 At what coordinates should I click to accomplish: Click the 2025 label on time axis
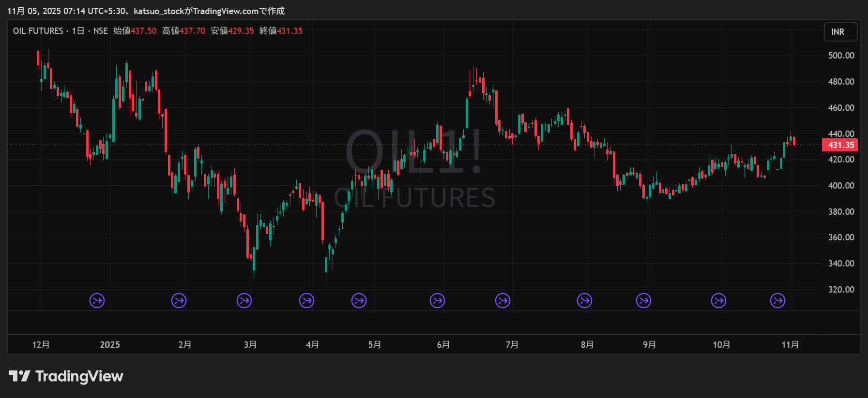point(110,345)
